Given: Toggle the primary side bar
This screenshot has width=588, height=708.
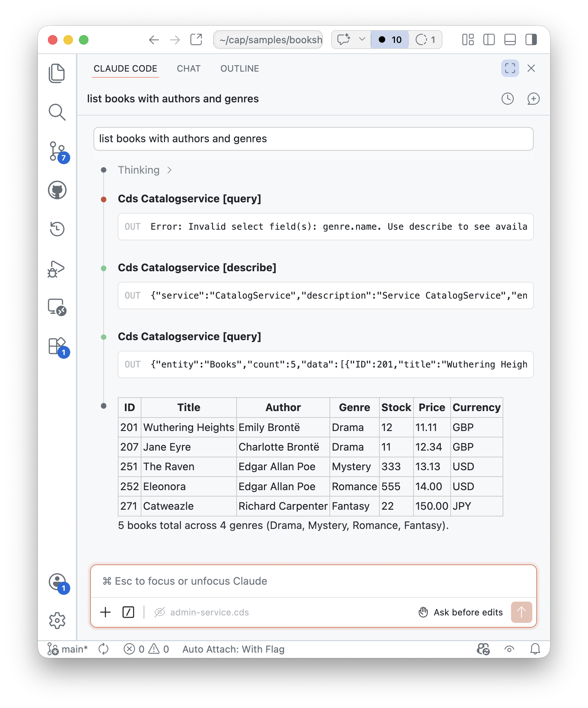Looking at the screenshot, I should pos(489,40).
